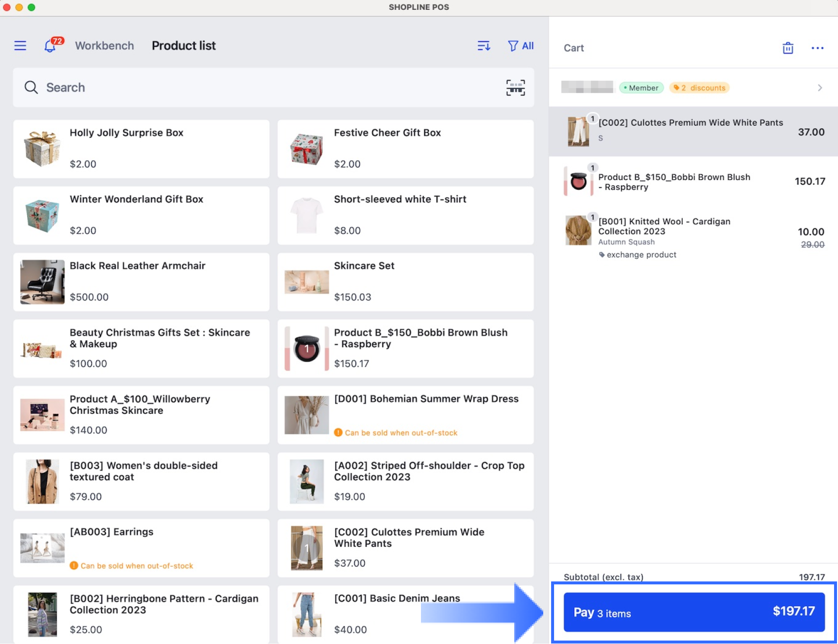Add Winter Wonderland Gift Box to cart

pos(141,215)
